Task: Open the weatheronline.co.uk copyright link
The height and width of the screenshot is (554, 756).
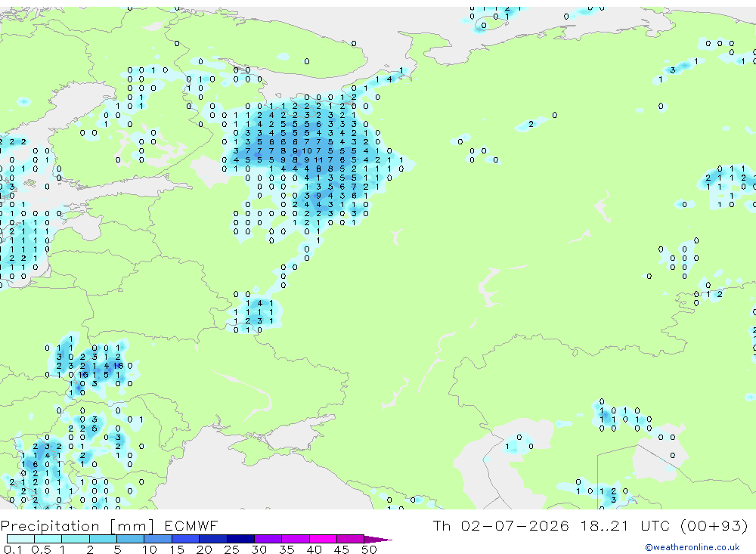Action: [x=692, y=547]
